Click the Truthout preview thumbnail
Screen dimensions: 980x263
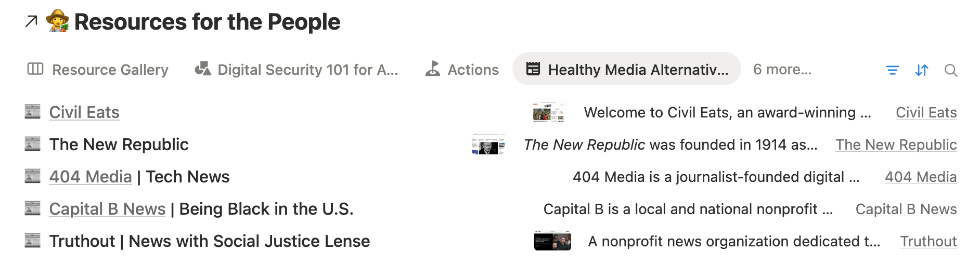552,241
